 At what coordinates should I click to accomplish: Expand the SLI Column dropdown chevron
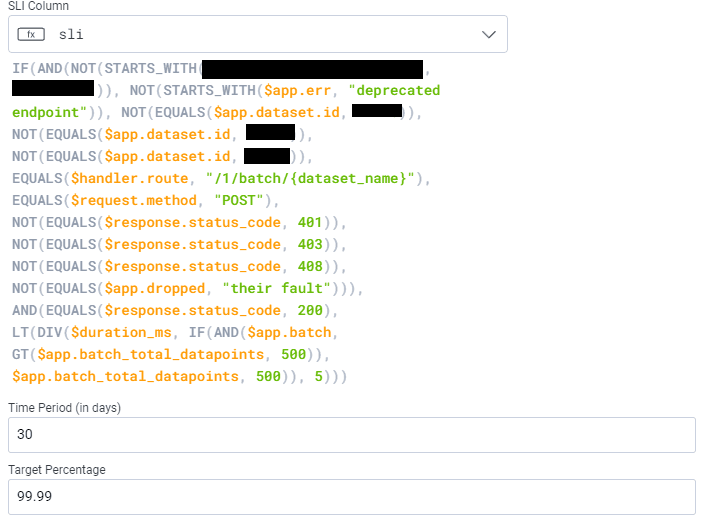click(489, 34)
